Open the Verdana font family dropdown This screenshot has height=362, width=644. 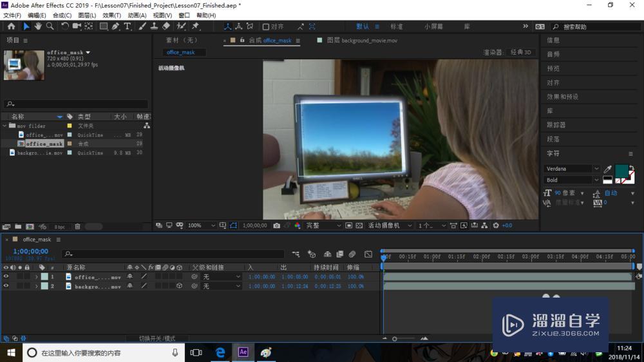point(572,169)
